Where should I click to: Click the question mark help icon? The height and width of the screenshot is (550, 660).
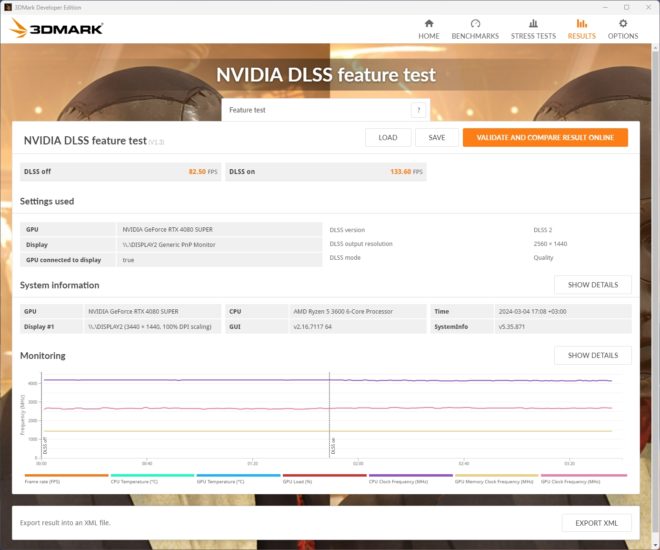pos(418,110)
